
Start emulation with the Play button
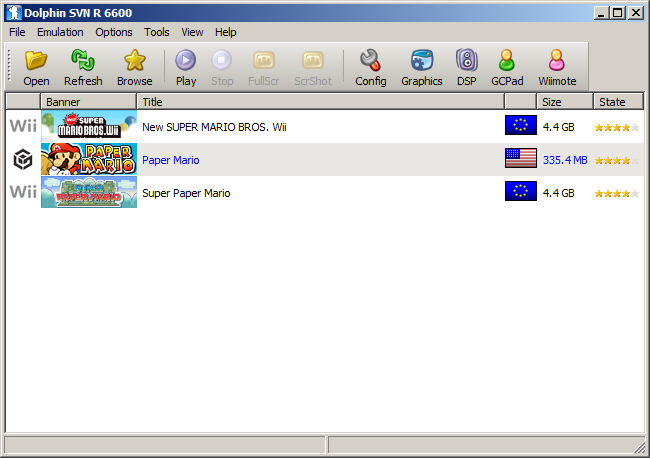tap(186, 68)
